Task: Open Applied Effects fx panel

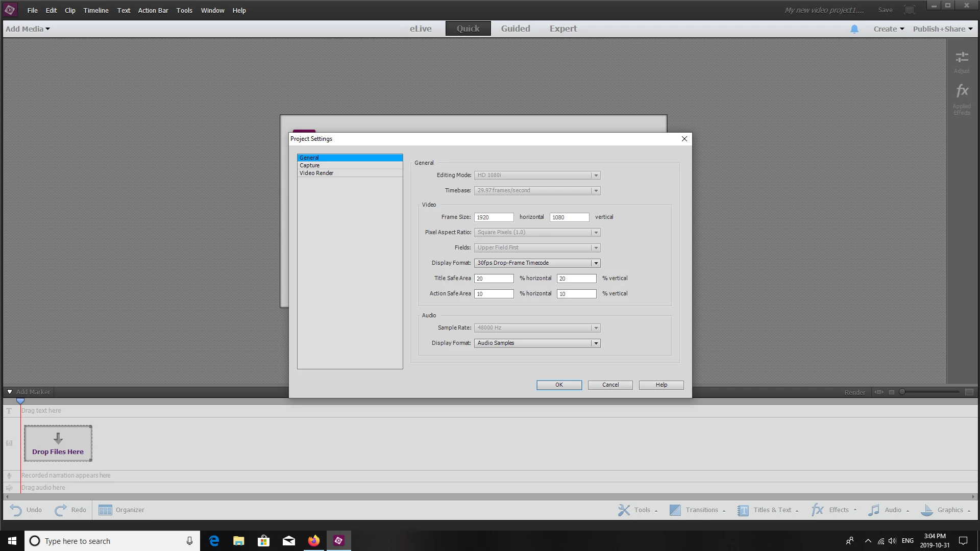Action: click(x=962, y=92)
